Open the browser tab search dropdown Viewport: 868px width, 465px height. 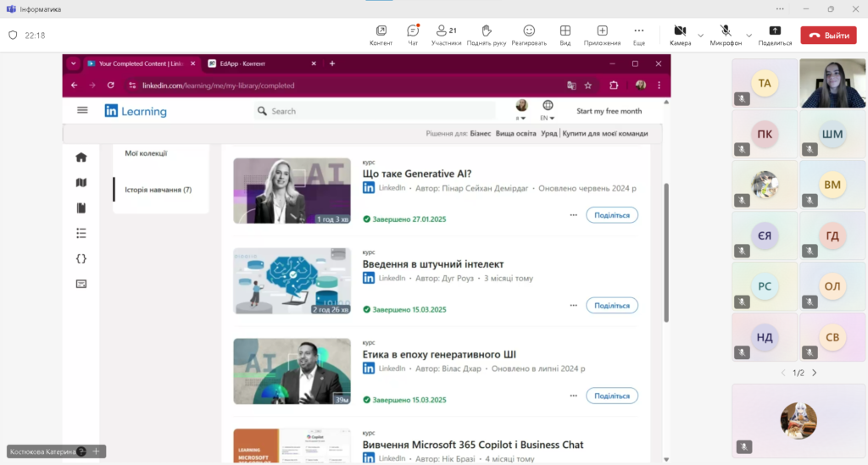(x=73, y=64)
